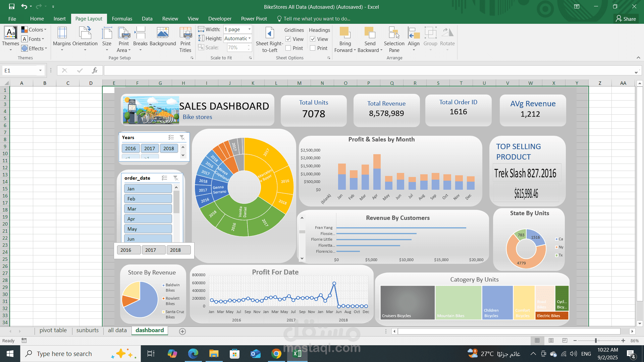Select all cells with the corner button
This screenshot has width=644, height=362.
click(x=6, y=83)
